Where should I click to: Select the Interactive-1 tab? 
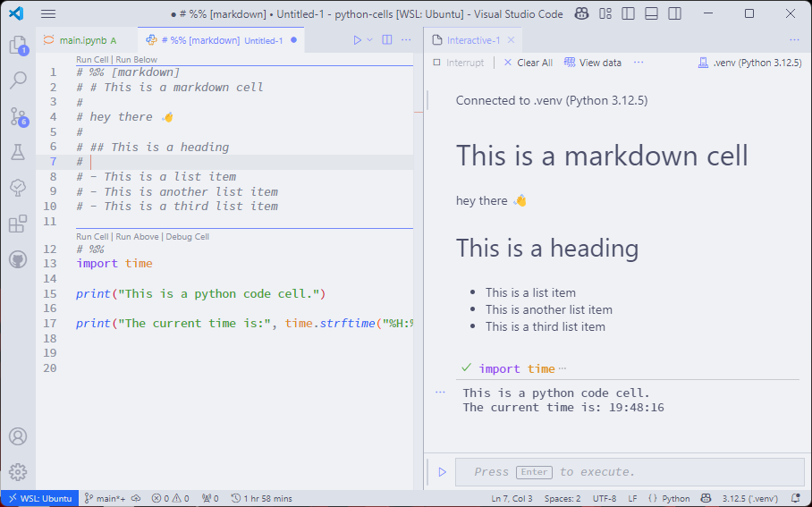(473, 40)
